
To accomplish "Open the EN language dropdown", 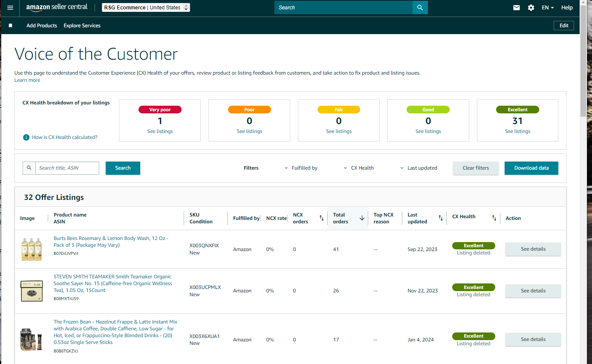I will (x=548, y=8).
